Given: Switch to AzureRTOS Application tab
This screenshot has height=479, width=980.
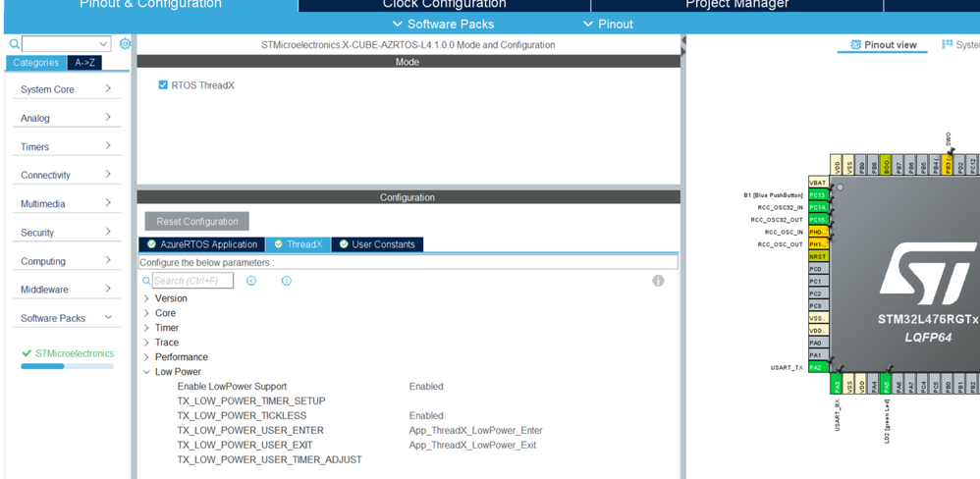Looking at the screenshot, I should click(202, 244).
